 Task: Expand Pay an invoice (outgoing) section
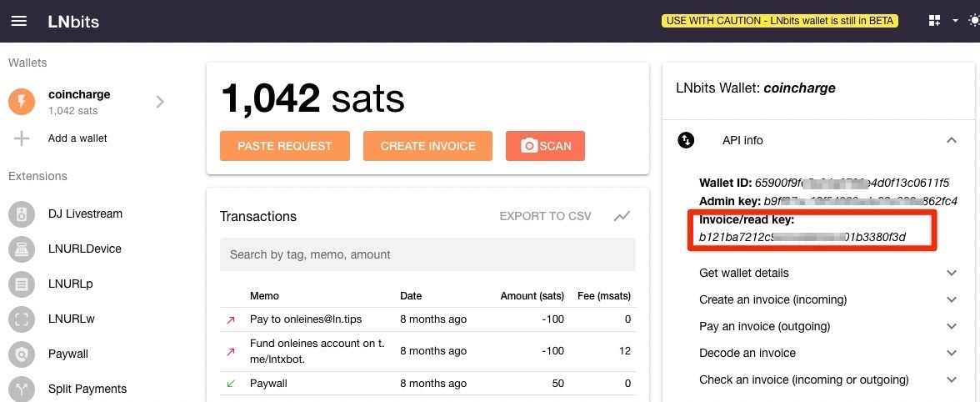click(x=952, y=326)
